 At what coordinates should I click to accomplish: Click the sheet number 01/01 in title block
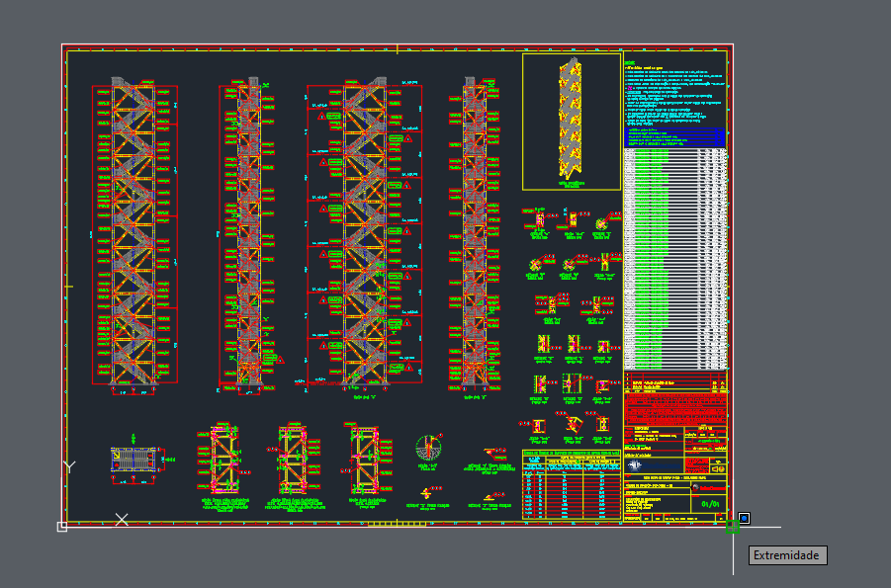pyautogui.click(x=709, y=504)
